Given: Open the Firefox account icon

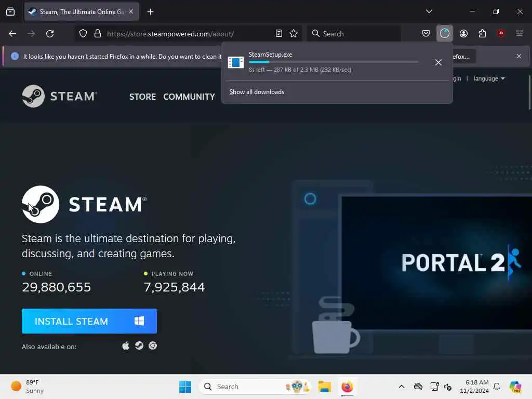Looking at the screenshot, I should [x=463, y=33].
